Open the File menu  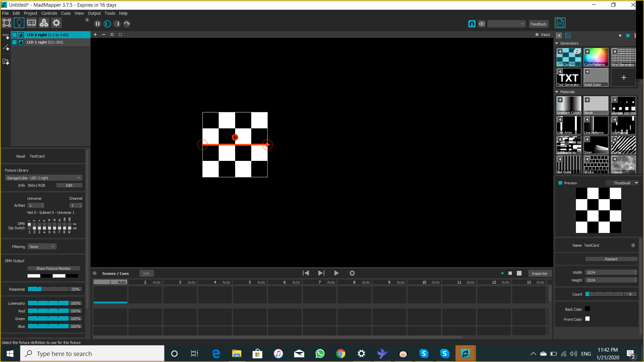click(5, 13)
